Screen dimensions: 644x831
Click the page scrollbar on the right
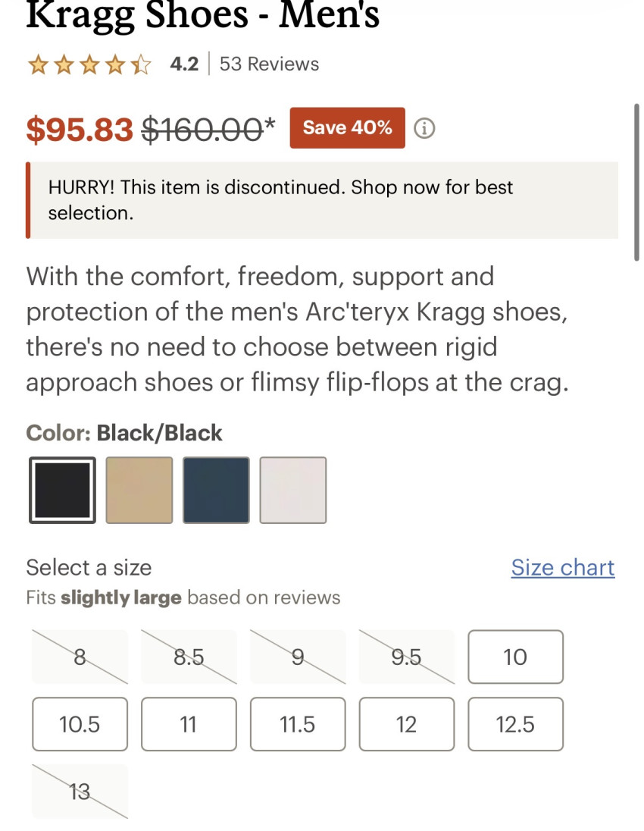(636, 182)
